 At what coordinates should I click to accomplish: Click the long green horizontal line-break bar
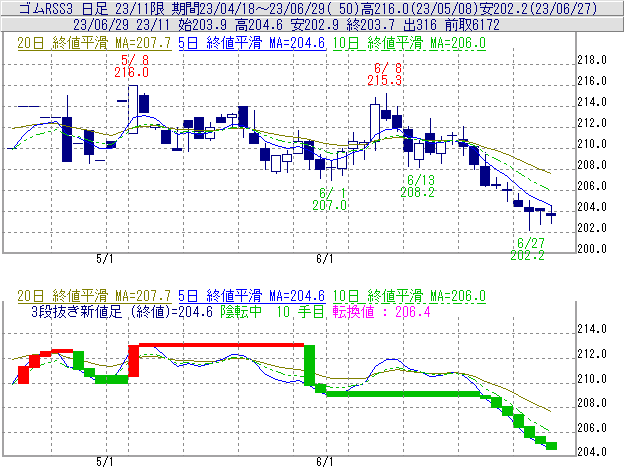point(403,394)
